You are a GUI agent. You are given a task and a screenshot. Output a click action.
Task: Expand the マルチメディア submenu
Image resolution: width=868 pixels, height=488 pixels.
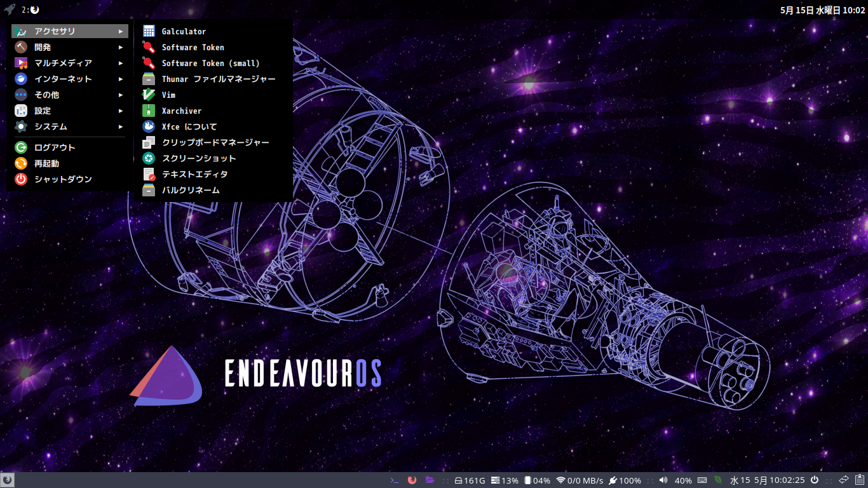[x=70, y=63]
